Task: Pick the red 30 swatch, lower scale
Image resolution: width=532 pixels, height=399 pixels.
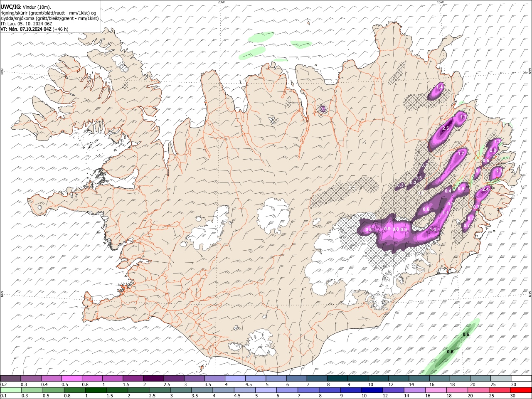Action: click(x=520, y=390)
